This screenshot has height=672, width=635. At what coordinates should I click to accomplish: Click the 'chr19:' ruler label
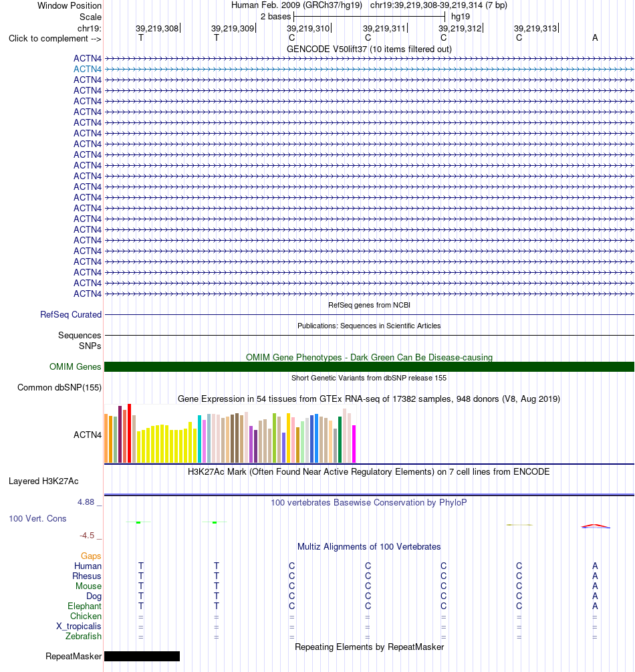pyautogui.click(x=89, y=28)
